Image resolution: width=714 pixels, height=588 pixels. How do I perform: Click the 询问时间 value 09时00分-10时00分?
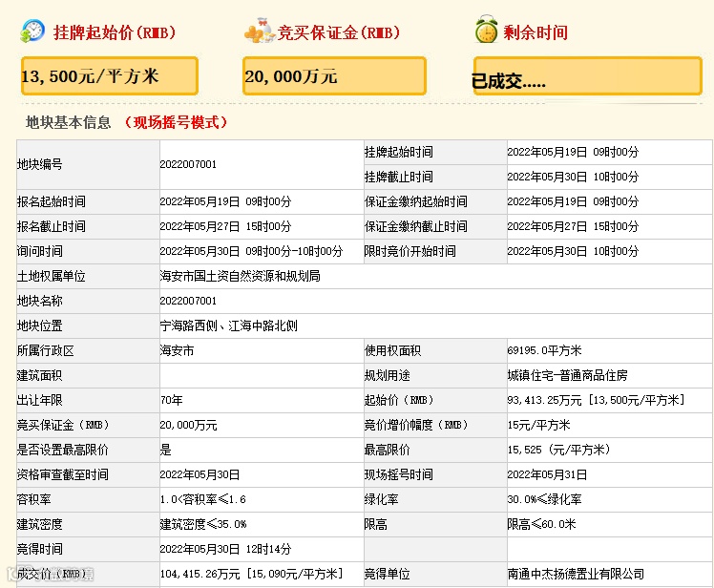(294, 251)
